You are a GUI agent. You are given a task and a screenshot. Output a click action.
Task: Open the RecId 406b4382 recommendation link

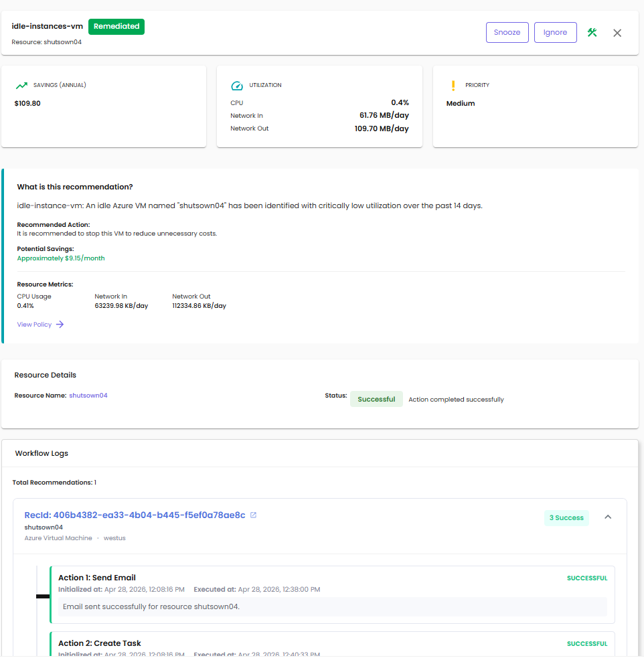click(135, 515)
